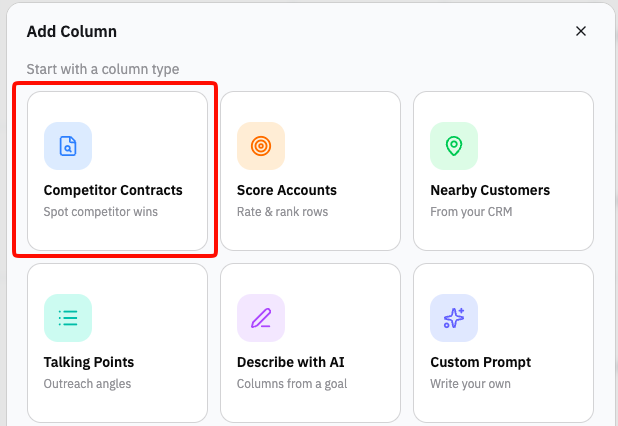
Task: Click the teal list Talking Points icon
Action: (68, 318)
